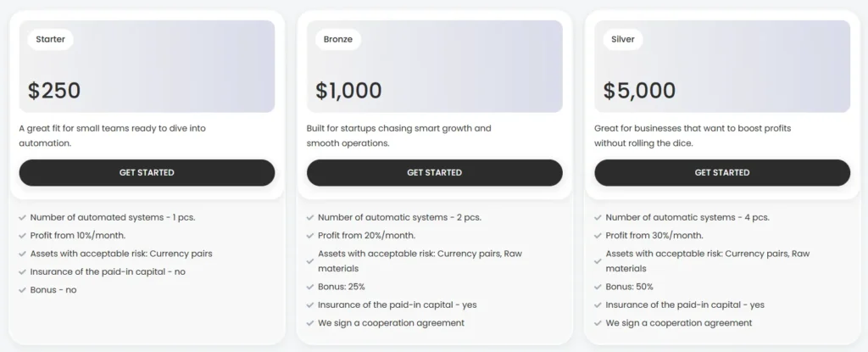
Task: Click the checkmark by Starter 'Number of automated systems'
Action: 22,218
